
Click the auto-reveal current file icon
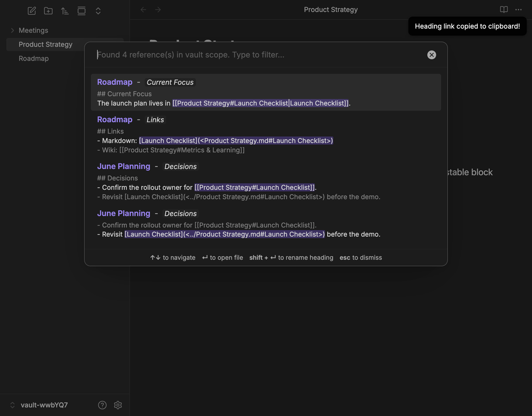tap(81, 11)
